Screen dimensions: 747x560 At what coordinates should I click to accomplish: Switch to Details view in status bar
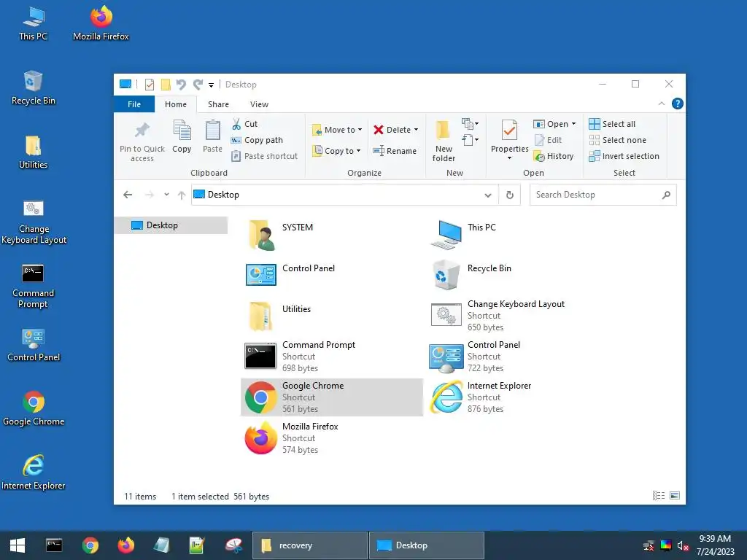659,496
